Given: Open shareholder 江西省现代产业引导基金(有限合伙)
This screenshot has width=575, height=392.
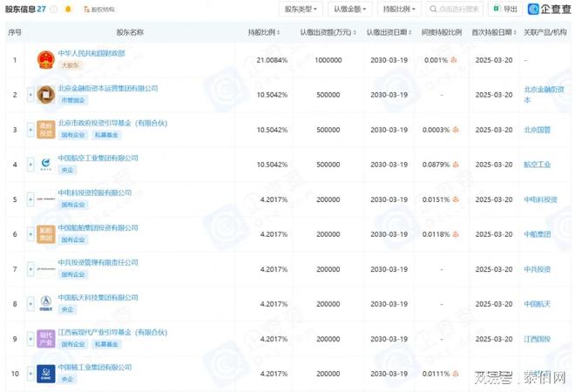Looking at the screenshot, I should (112, 332).
